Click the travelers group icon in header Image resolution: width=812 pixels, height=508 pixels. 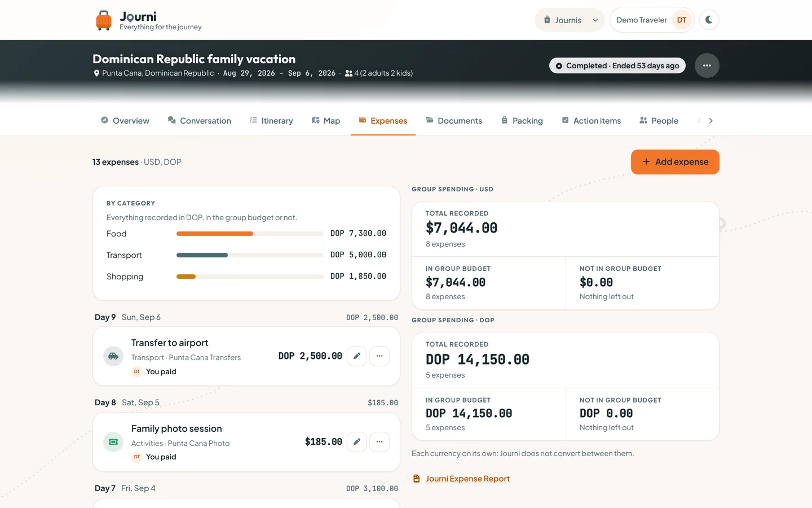pos(348,73)
